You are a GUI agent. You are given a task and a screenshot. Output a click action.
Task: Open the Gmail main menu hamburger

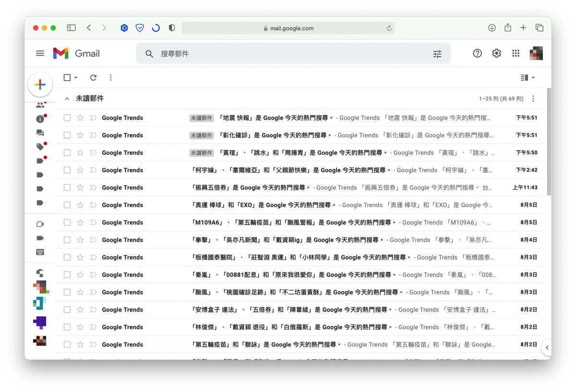(x=40, y=53)
